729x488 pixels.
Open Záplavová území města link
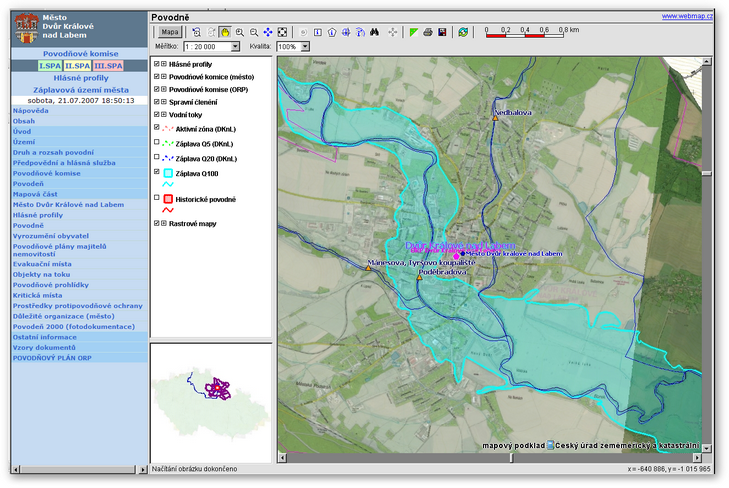click(80, 90)
